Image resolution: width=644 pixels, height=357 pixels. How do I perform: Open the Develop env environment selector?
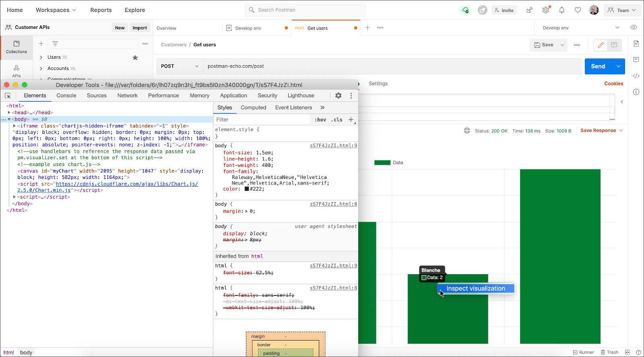581,28
